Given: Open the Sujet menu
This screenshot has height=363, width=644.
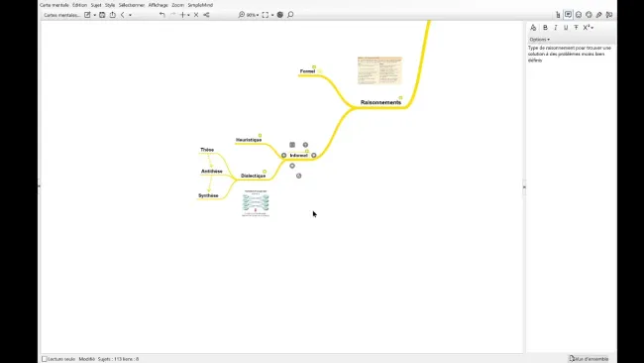Looking at the screenshot, I should [x=96, y=5].
